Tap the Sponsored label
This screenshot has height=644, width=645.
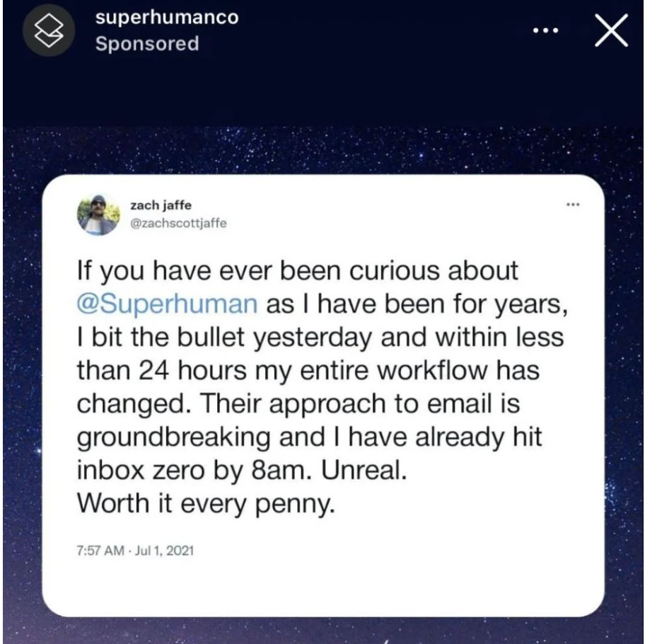coord(147,44)
